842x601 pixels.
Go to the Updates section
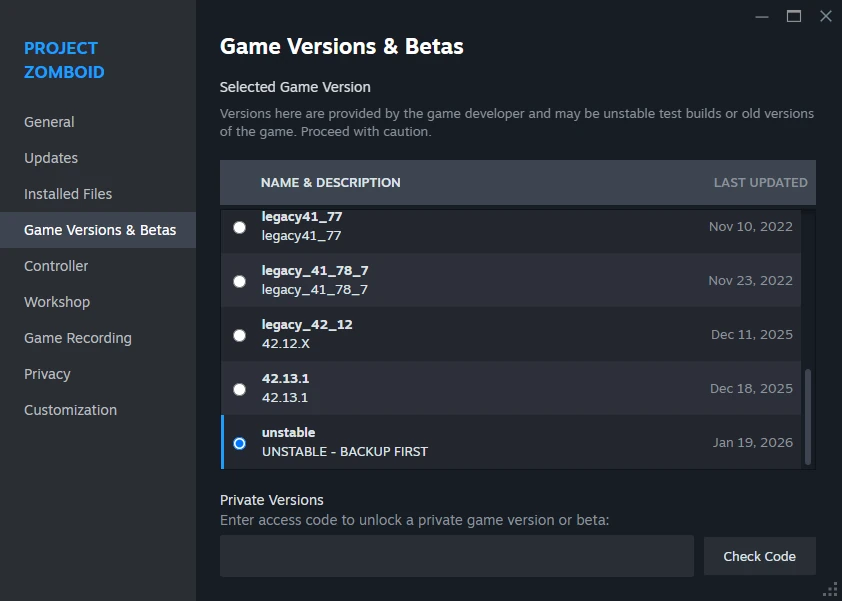pyautogui.click(x=51, y=158)
